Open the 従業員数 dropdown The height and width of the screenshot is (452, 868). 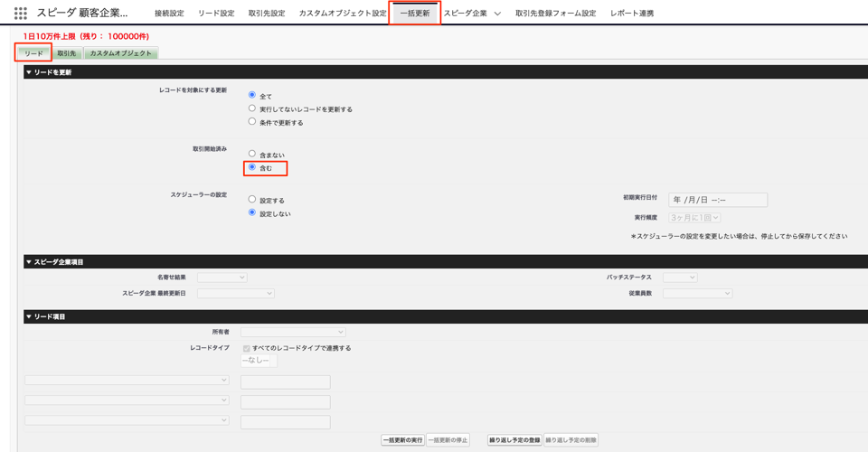697,293
